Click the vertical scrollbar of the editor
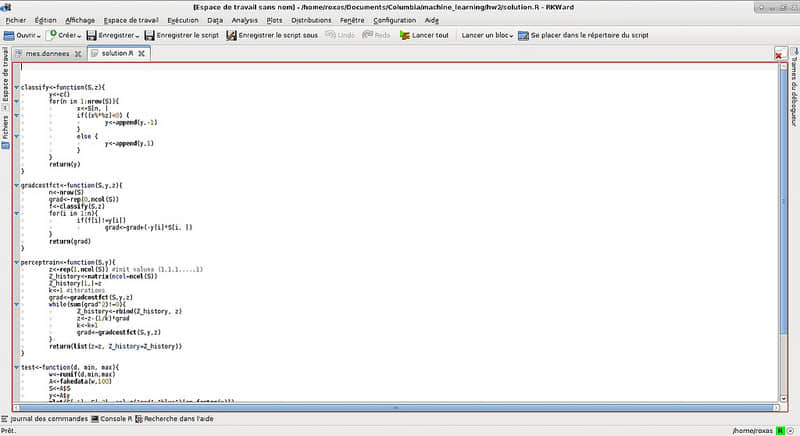 click(784, 201)
